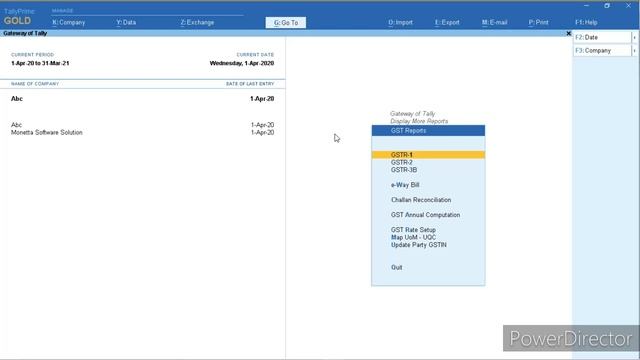
Task: Close the Gateway of Tally panel
Action: [568, 33]
